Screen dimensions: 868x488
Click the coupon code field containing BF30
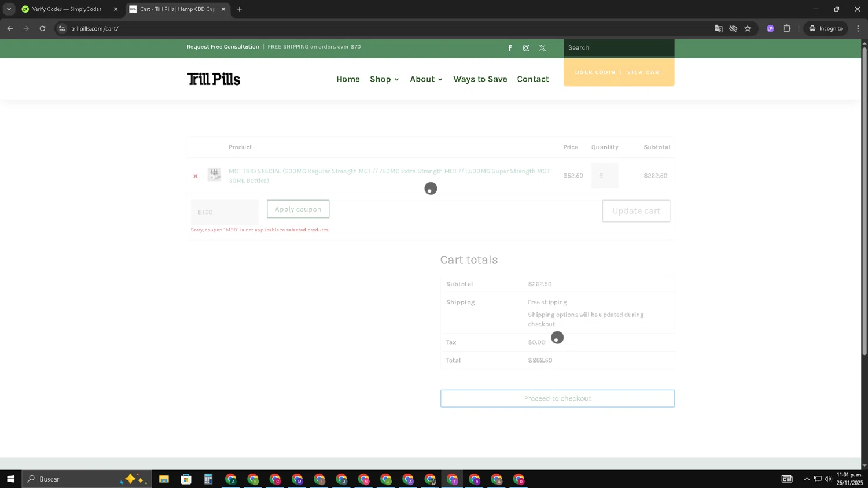click(225, 212)
